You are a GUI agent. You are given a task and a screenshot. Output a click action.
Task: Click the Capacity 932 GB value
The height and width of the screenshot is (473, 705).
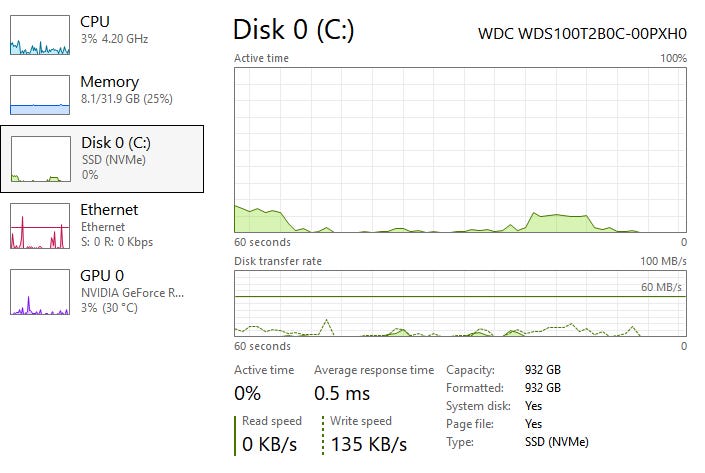tap(542, 369)
